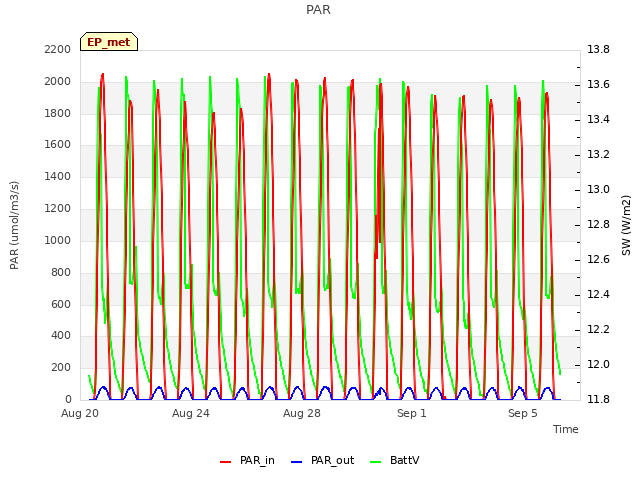
Task: Click the 13.8 right-axis tick label
Action: (598, 49)
